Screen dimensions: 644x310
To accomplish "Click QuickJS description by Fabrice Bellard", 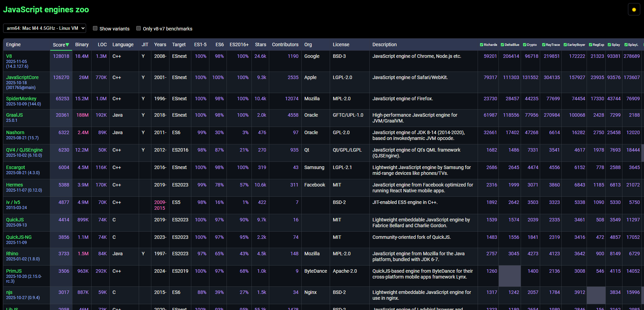I will pyautogui.click(x=421, y=222).
